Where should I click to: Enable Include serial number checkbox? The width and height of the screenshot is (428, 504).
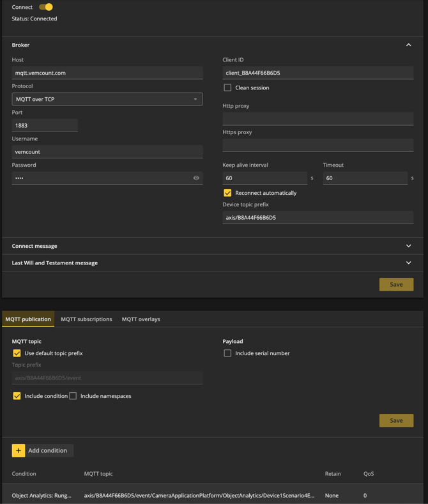[227, 353]
